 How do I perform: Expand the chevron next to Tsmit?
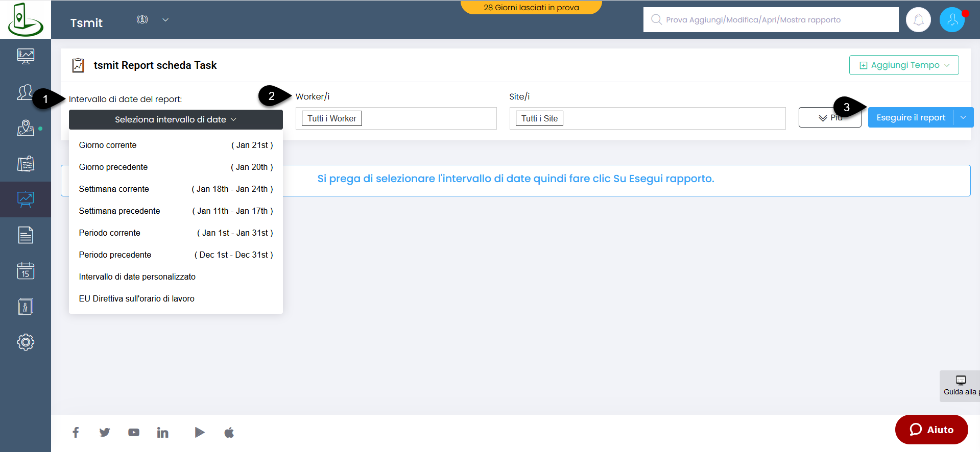pos(165,20)
